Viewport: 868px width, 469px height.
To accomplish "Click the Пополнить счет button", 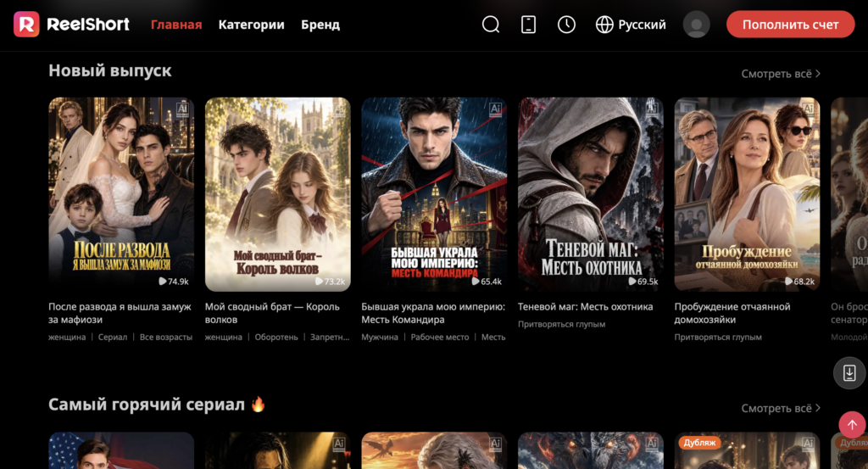I will [791, 25].
